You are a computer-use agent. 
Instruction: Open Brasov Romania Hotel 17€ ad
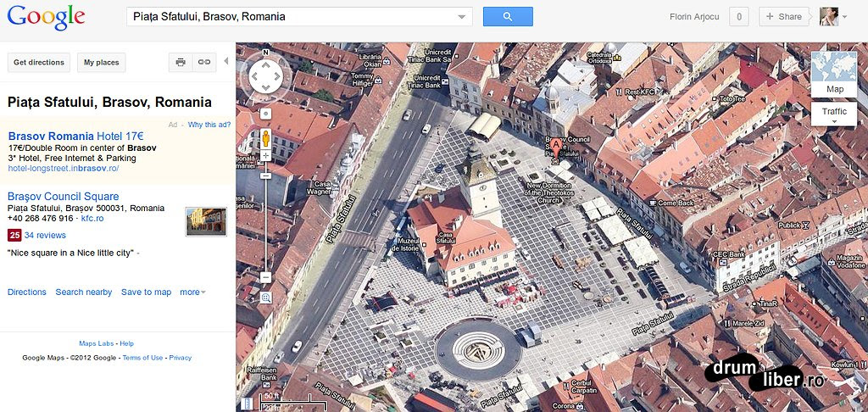point(75,136)
